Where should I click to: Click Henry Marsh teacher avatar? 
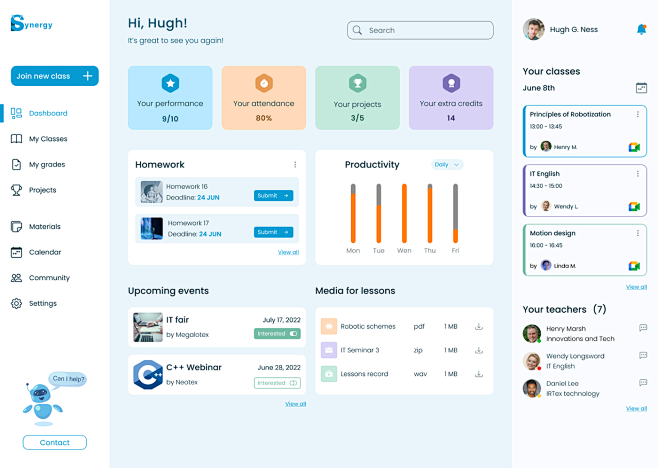tap(532, 334)
